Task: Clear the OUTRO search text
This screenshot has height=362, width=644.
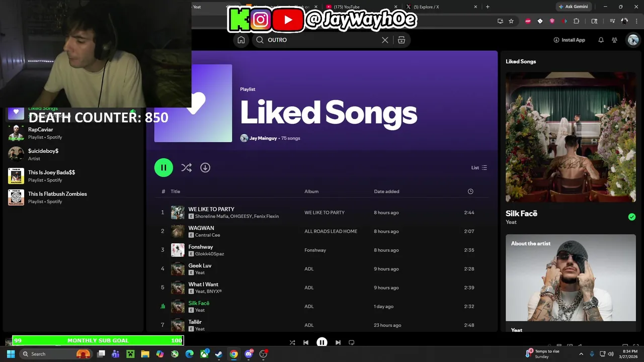Action: 385,40
